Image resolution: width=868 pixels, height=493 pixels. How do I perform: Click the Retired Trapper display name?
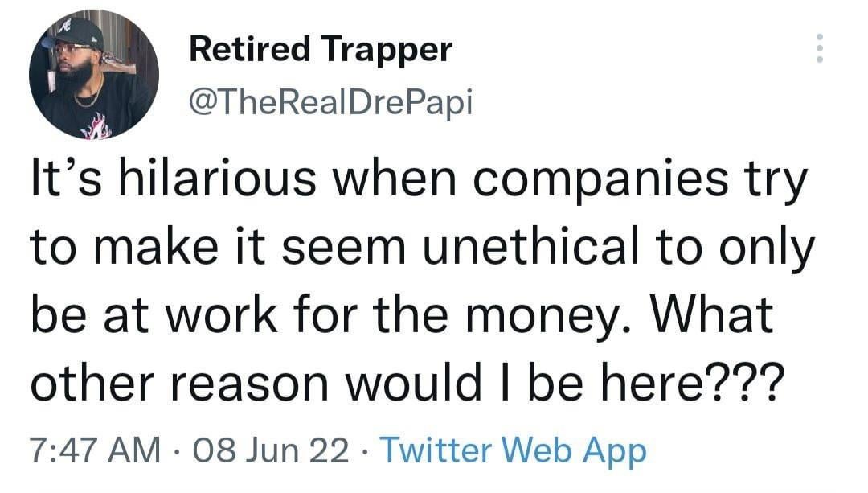(321, 49)
